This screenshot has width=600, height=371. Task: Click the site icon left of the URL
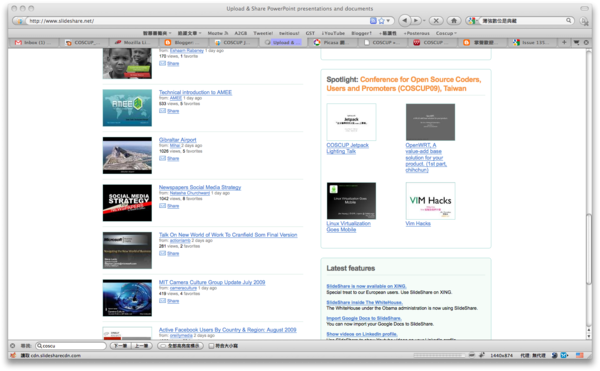click(20, 21)
